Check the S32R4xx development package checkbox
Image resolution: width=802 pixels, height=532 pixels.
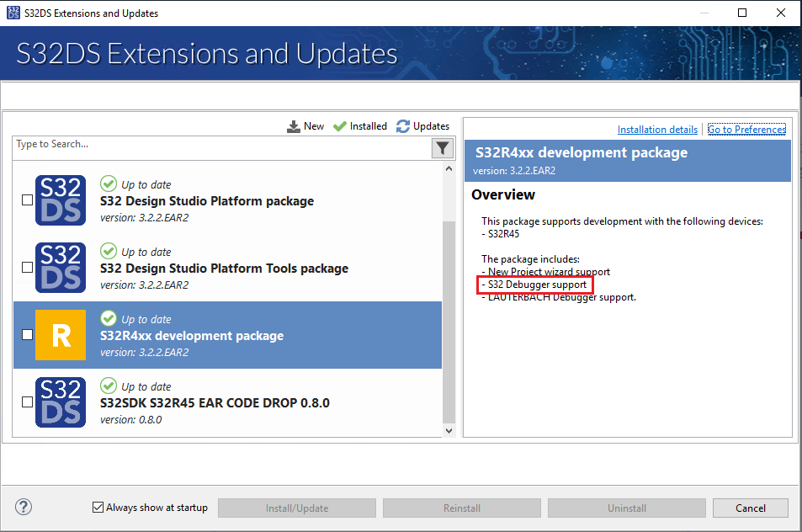pyautogui.click(x=27, y=334)
